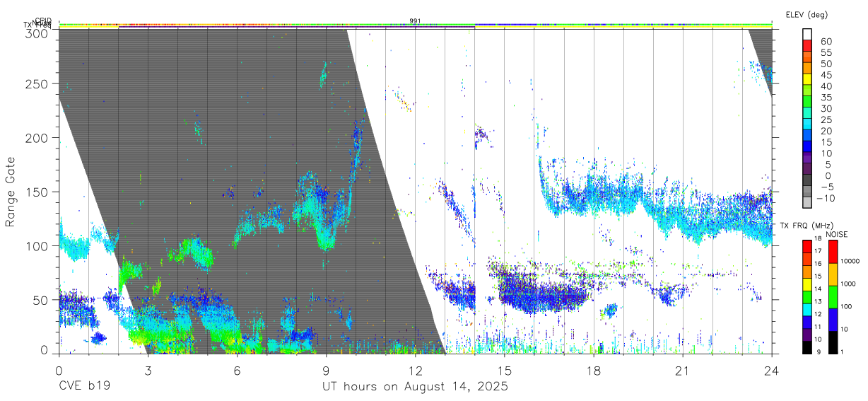This screenshot has height=401, width=868.
Task: Click the red top segment of TX FRQ bar
Action: click(807, 246)
